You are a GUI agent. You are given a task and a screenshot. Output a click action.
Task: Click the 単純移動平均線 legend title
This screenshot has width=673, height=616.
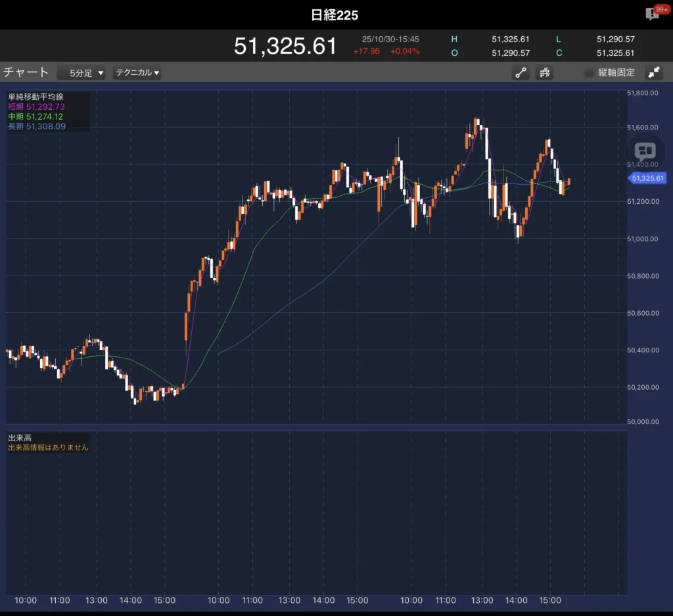tap(36, 97)
